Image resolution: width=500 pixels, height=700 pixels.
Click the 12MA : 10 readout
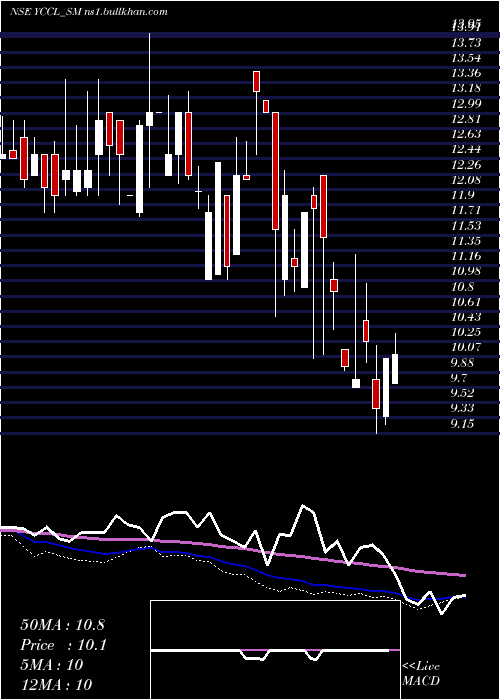56,684
